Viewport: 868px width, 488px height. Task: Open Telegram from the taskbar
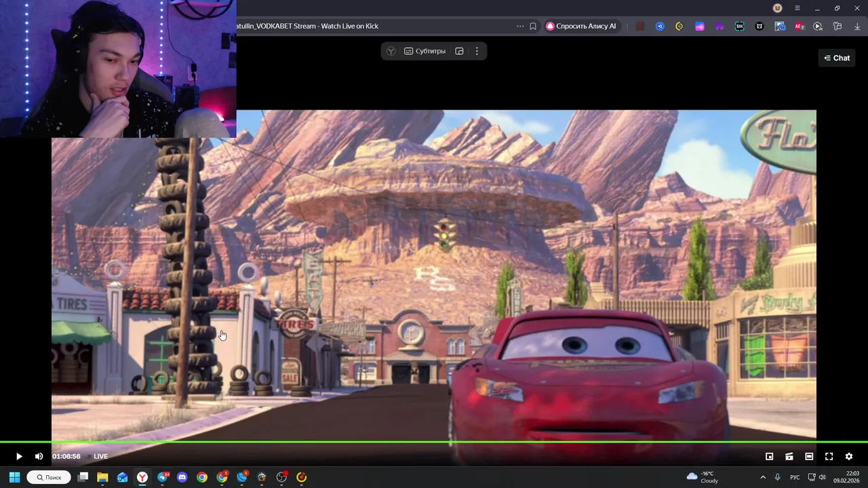[x=163, y=477]
